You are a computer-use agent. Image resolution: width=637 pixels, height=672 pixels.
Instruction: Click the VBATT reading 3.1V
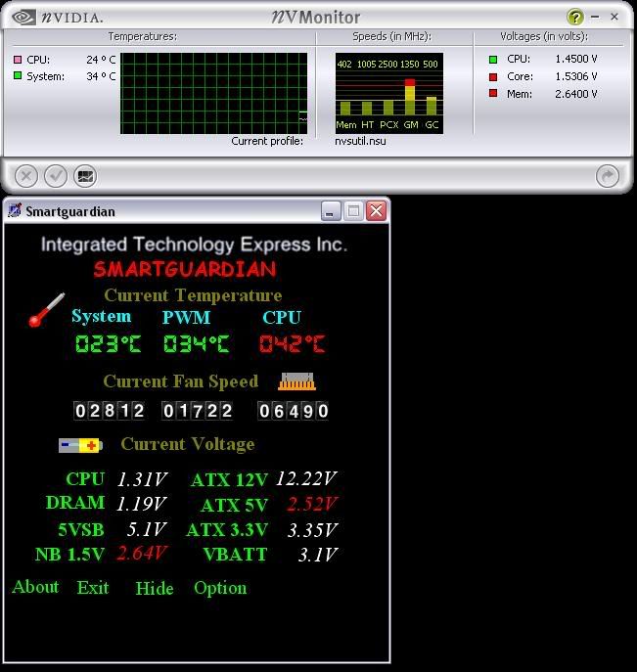[318, 555]
